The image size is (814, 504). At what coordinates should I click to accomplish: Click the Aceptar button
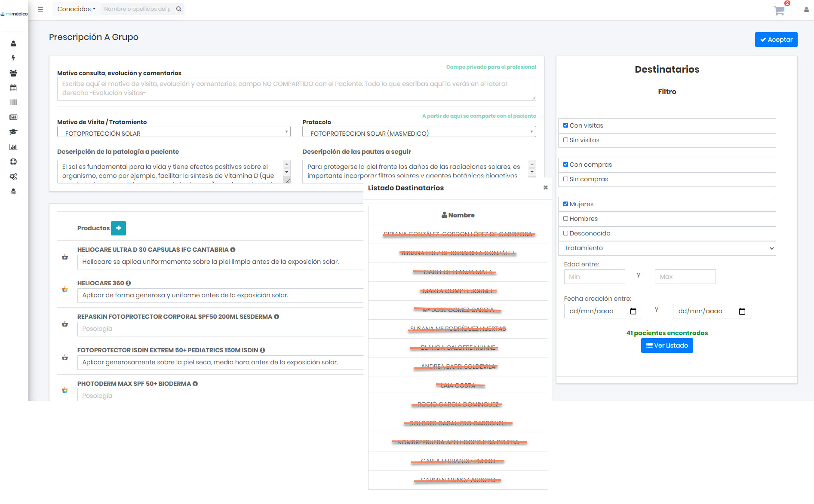776,40
